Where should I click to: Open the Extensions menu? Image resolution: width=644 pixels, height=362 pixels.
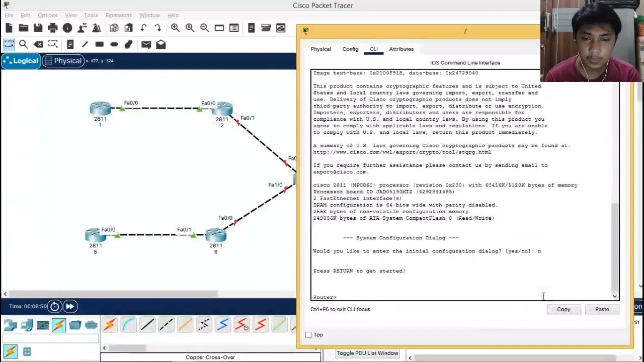click(118, 16)
